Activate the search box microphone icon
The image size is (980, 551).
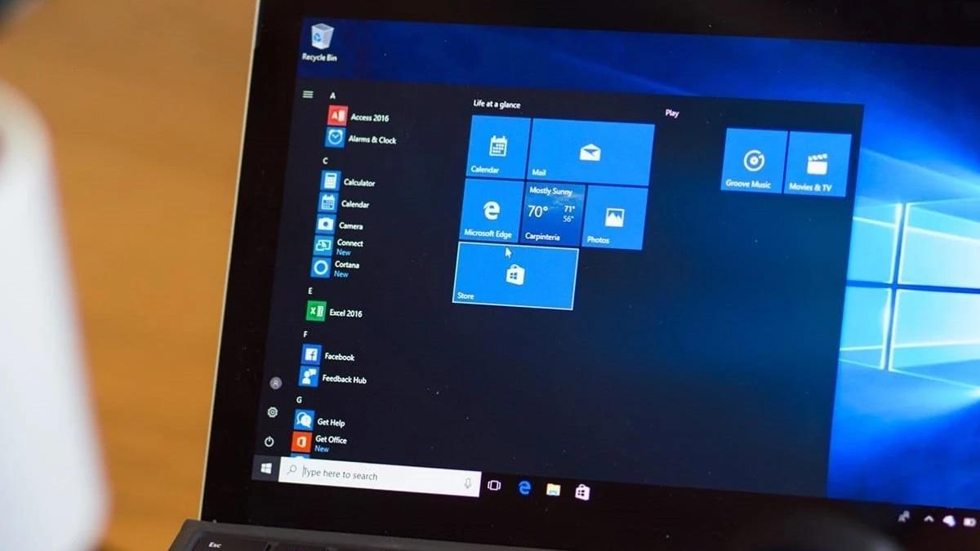(x=468, y=483)
